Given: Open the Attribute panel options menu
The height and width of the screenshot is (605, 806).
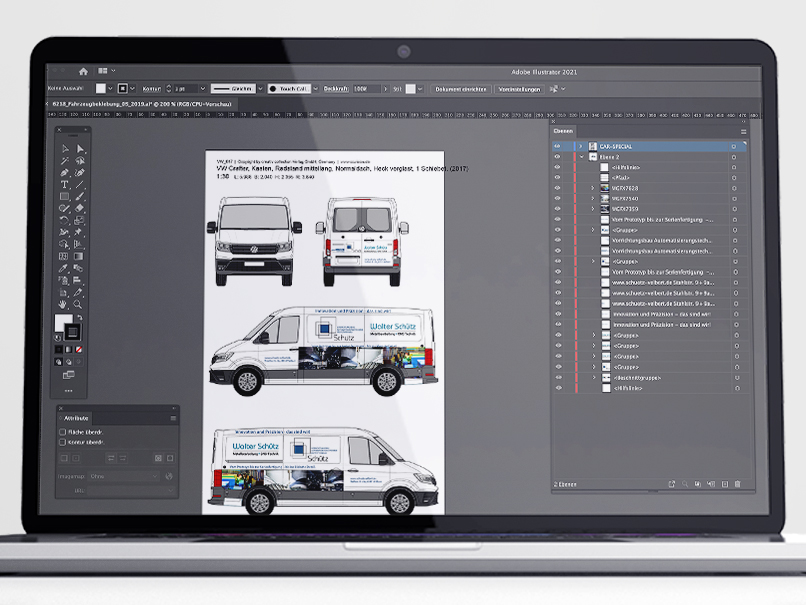Looking at the screenshot, I should tap(173, 418).
